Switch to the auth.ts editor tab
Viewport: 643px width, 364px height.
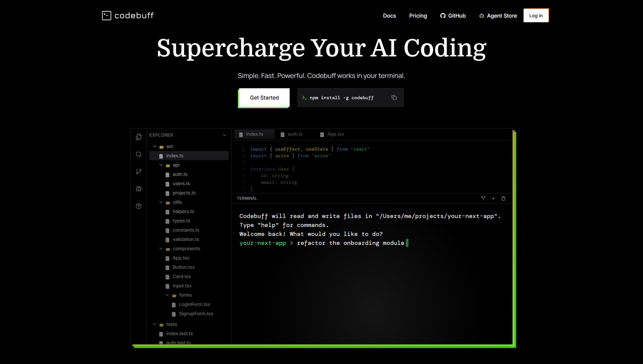click(292, 134)
